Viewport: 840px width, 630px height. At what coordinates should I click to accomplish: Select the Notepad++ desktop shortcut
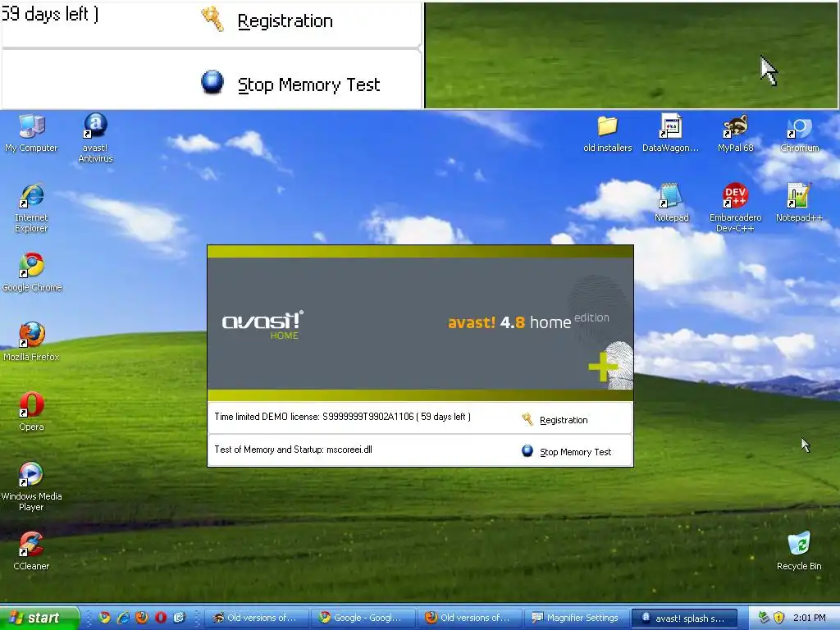coord(799,203)
